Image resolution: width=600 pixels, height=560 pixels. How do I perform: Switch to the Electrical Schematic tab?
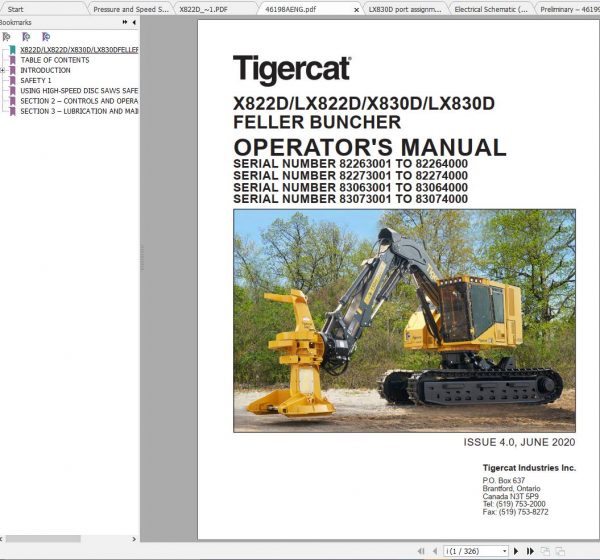tap(491, 10)
